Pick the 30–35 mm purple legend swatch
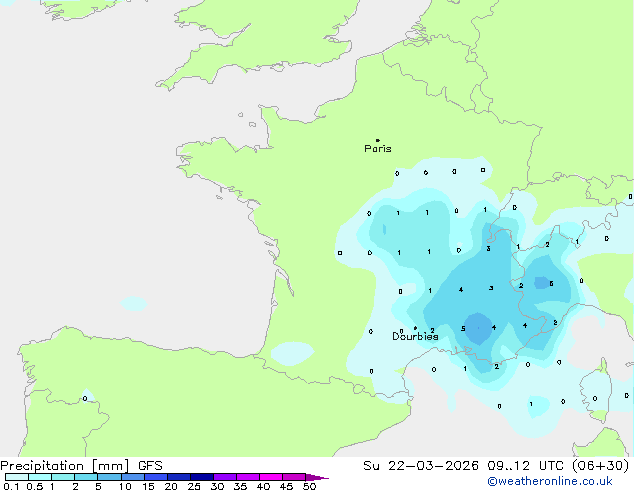Image resolution: width=634 pixels, height=490 pixels. click(x=225, y=477)
